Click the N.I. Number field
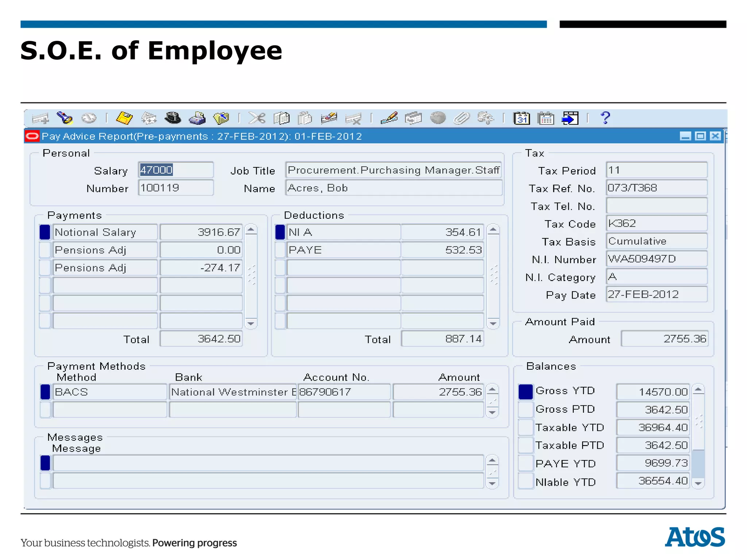Image resolution: width=747 pixels, height=560 pixels. pyautogui.click(x=657, y=259)
